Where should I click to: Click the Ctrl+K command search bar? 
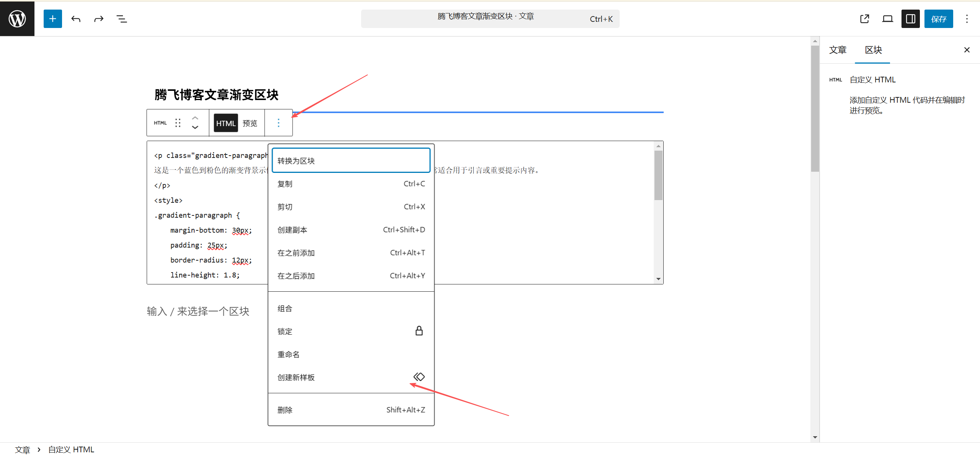(489, 18)
